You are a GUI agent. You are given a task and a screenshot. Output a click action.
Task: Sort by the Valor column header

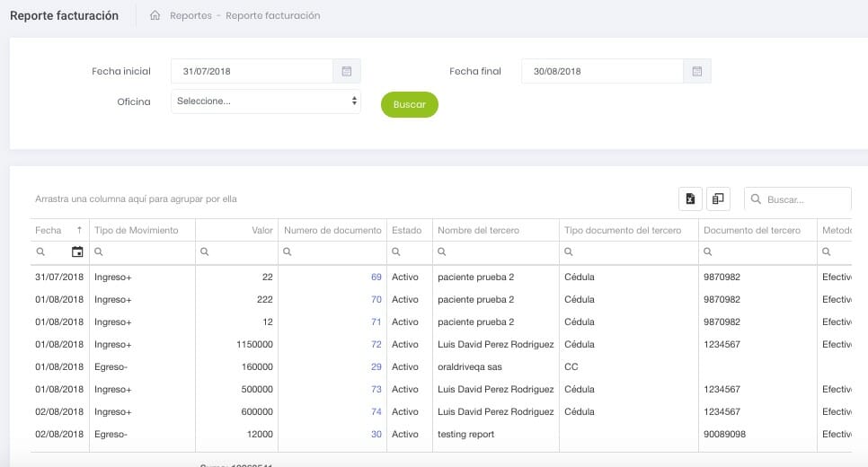pos(261,231)
